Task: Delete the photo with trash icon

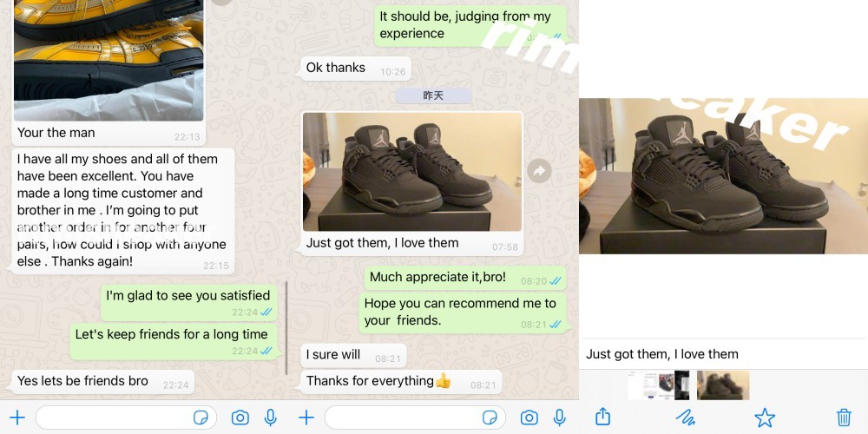Action: [843, 417]
